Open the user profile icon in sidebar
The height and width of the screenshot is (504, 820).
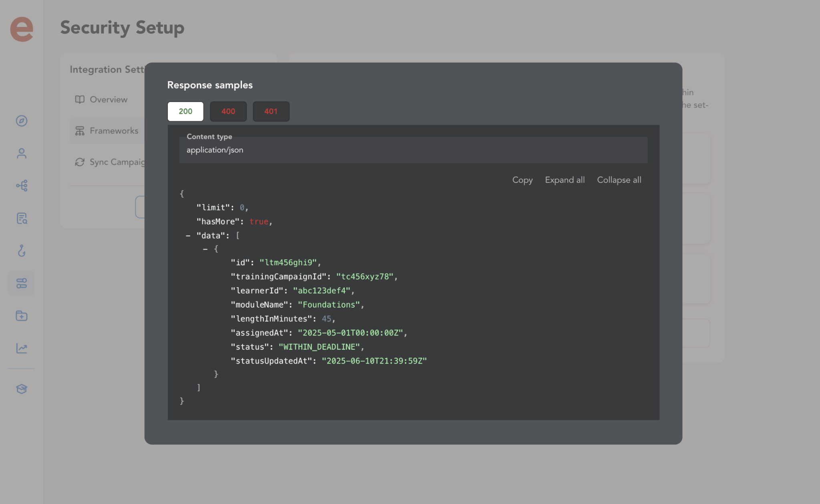(x=22, y=153)
